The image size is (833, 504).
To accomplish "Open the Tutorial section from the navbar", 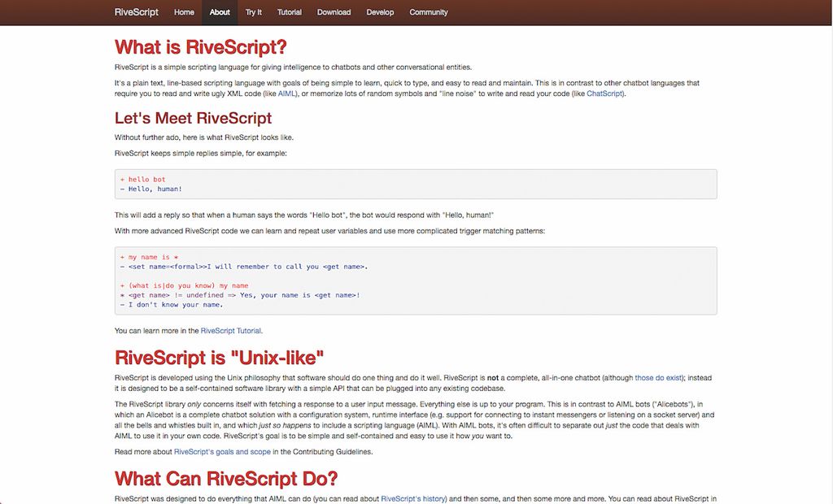I will (289, 12).
